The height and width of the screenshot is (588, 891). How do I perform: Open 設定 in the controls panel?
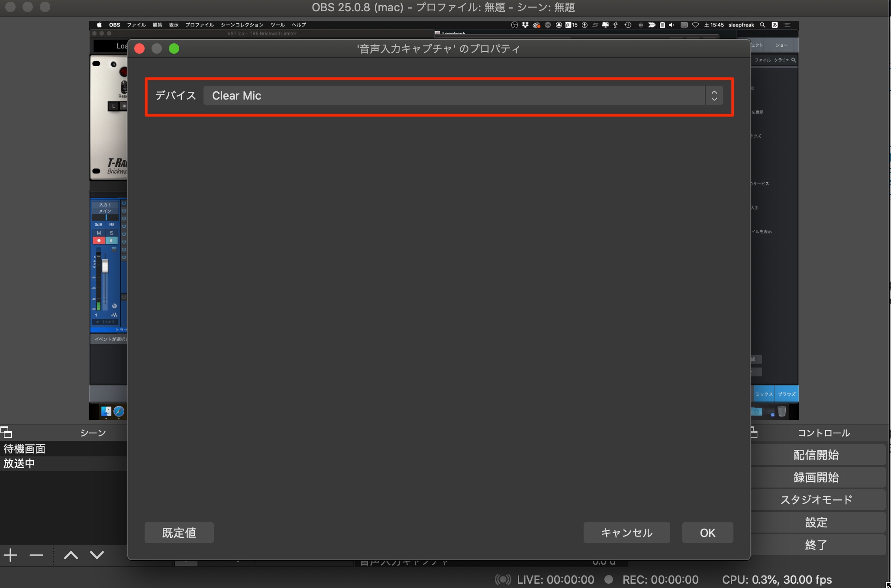[816, 522]
